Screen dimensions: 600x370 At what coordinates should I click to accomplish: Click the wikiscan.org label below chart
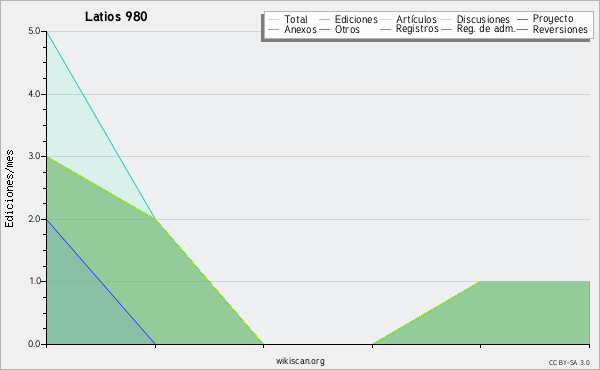pyautogui.click(x=300, y=361)
